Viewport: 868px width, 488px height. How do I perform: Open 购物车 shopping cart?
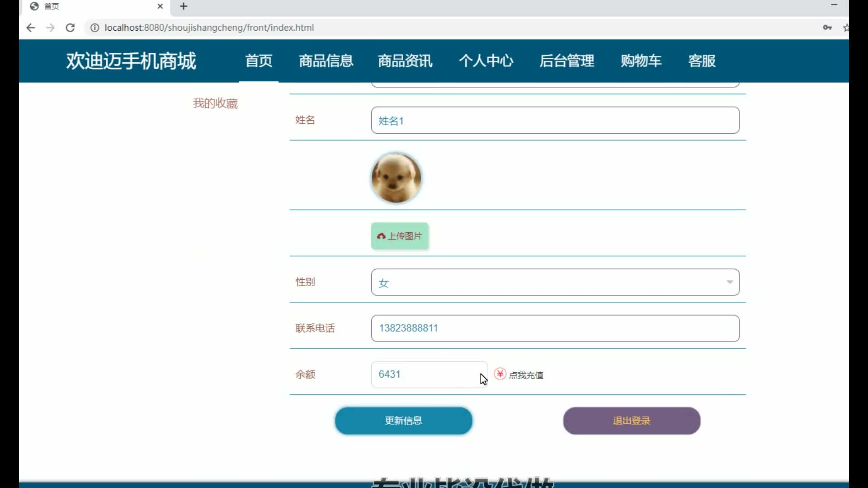(641, 61)
